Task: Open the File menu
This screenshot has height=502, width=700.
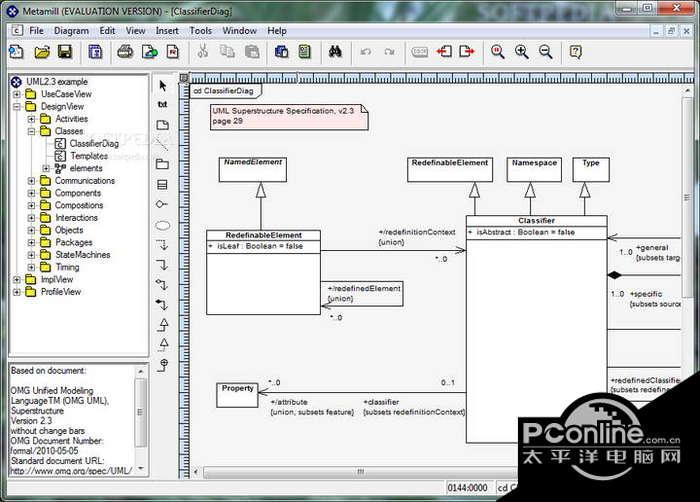Action: coord(36,31)
